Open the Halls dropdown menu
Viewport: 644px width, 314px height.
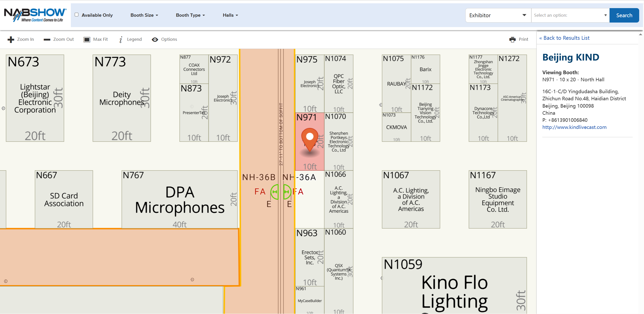[x=230, y=15]
